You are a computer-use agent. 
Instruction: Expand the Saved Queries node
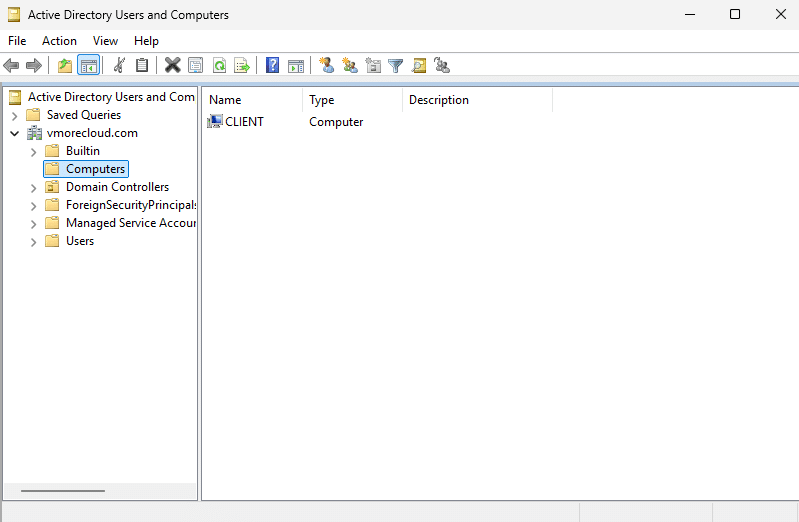tap(14, 116)
